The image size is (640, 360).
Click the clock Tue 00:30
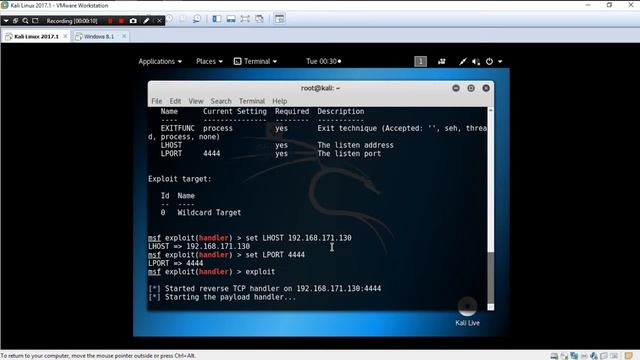coord(323,61)
